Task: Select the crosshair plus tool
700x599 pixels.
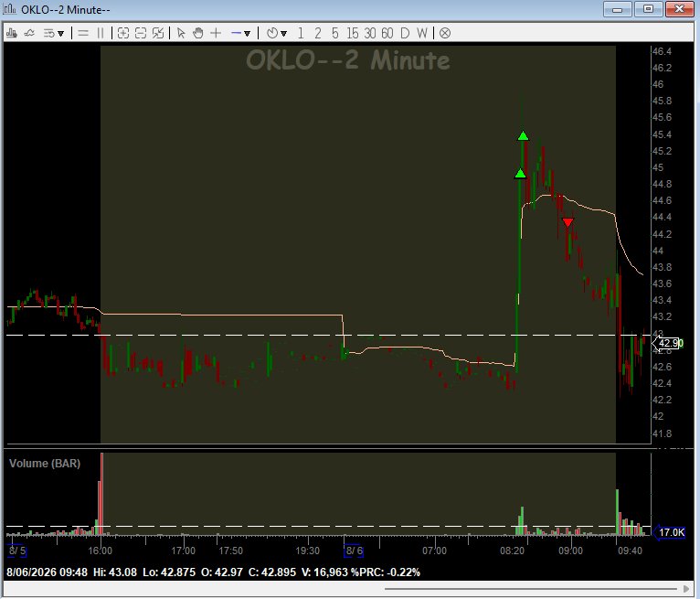Action: pyautogui.click(x=216, y=33)
